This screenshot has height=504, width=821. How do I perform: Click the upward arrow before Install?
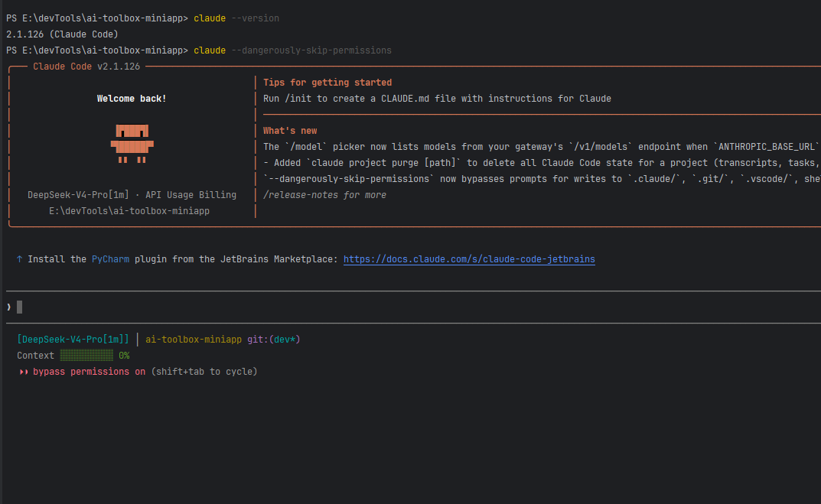[x=19, y=259]
